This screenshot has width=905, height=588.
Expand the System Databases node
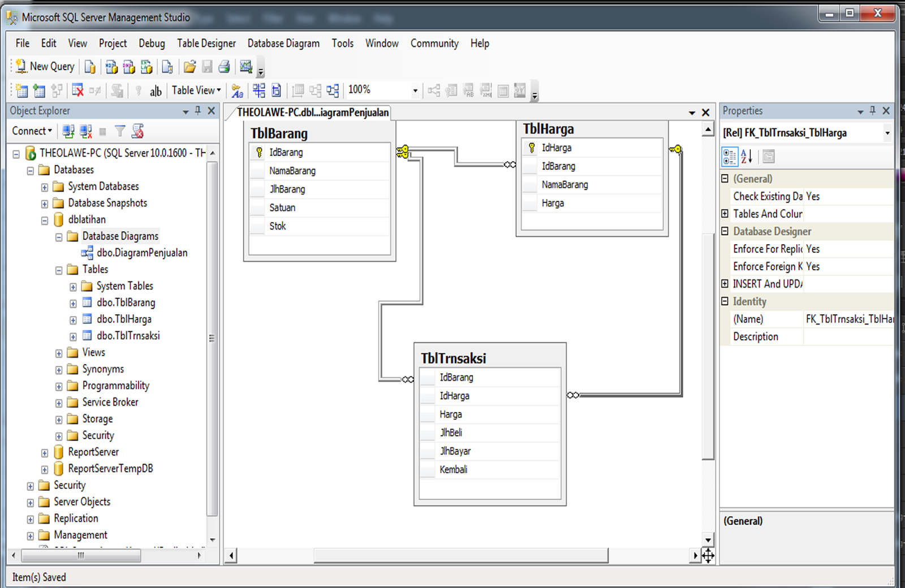point(45,187)
